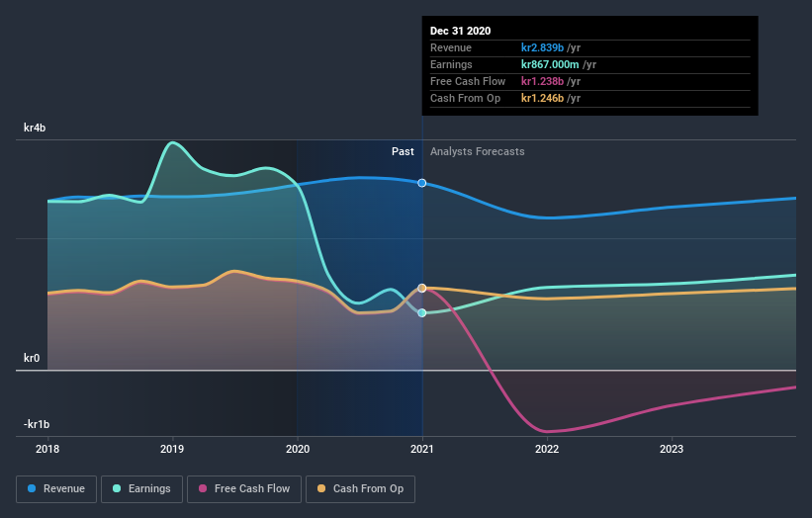Screen dimensions: 812x518
Task: Click the tooltip 'Cash From Op' row label
Action: pyautogui.click(x=465, y=98)
